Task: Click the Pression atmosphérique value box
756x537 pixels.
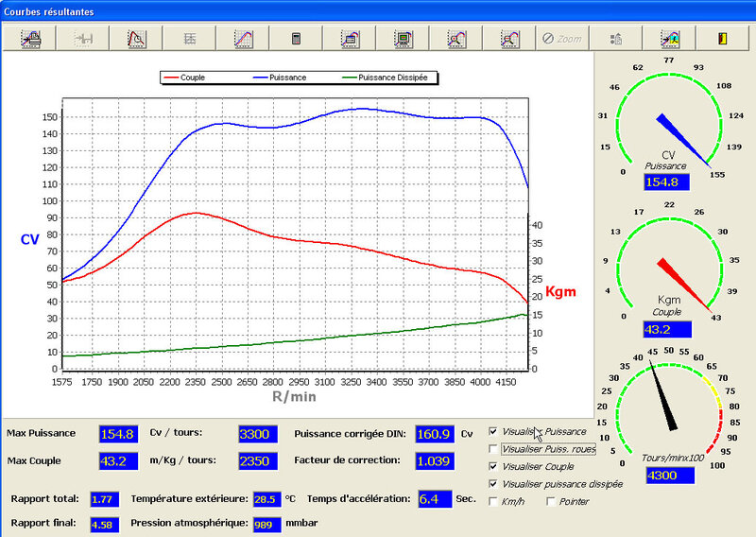Action: (267, 523)
